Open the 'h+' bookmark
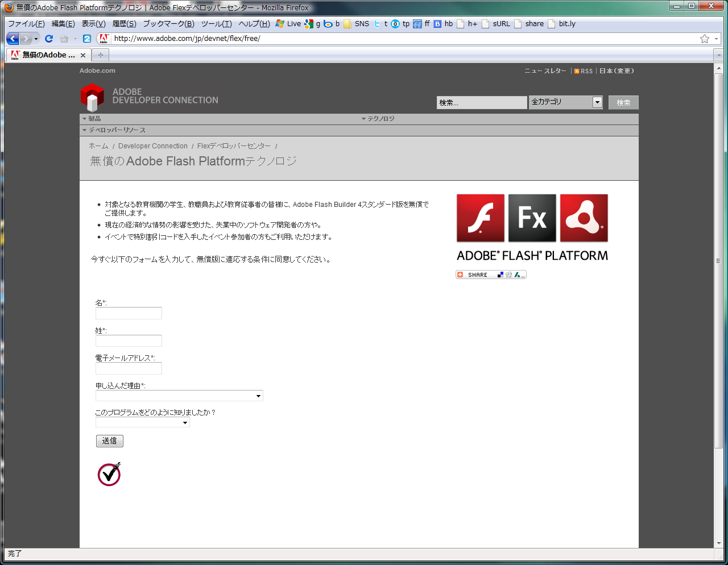This screenshot has height=565, width=728. [467, 24]
